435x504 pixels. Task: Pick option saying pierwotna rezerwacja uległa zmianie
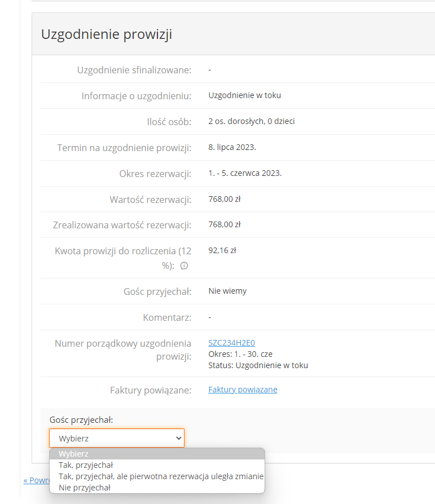[161, 476]
